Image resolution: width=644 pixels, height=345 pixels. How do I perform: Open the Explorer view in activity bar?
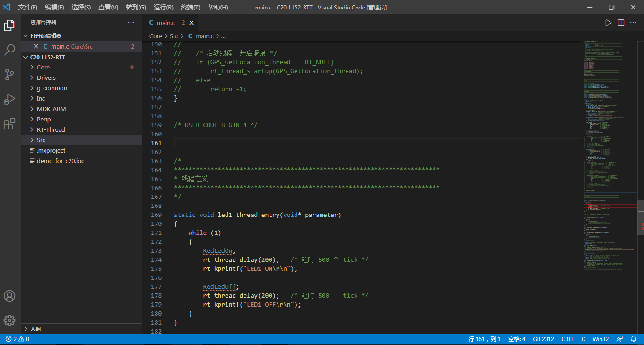point(9,26)
